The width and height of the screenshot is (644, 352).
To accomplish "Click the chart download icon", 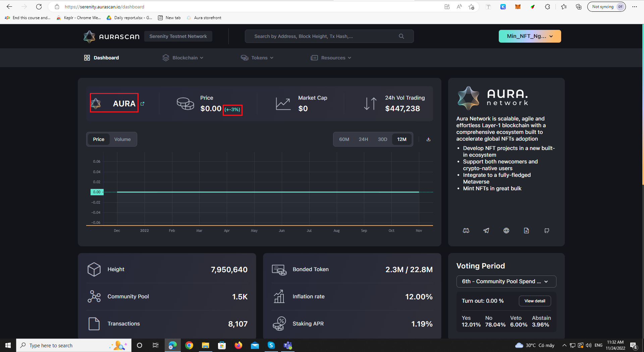I will click(428, 139).
